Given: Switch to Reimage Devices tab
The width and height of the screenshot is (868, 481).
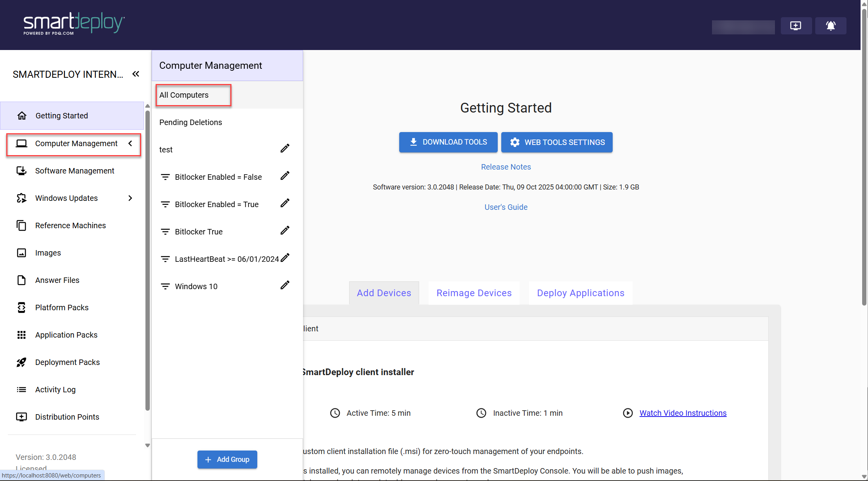Looking at the screenshot, I should click(474, 293).
